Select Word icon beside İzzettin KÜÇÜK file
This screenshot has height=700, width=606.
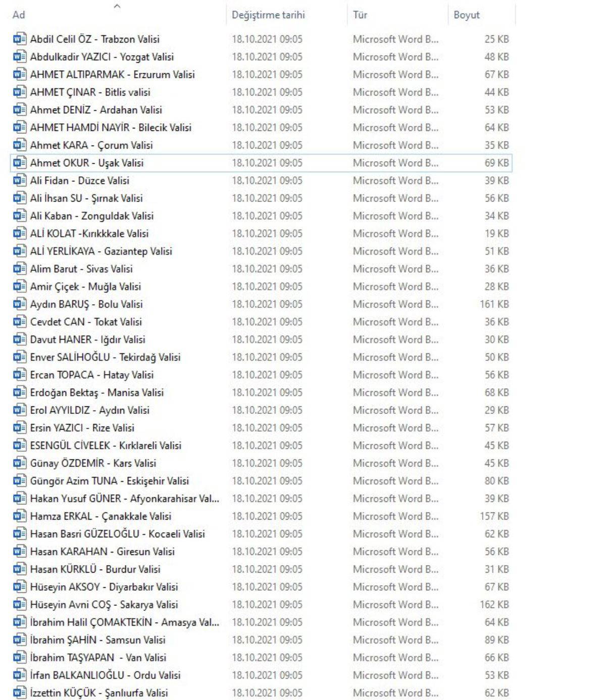pyautogui.click(x=20, y=693)
